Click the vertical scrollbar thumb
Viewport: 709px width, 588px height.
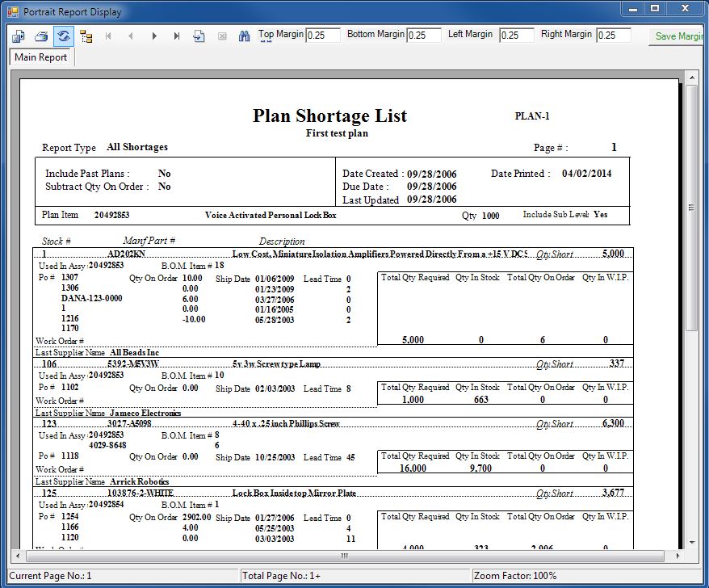pyautogui.click(x=692, y=208)
